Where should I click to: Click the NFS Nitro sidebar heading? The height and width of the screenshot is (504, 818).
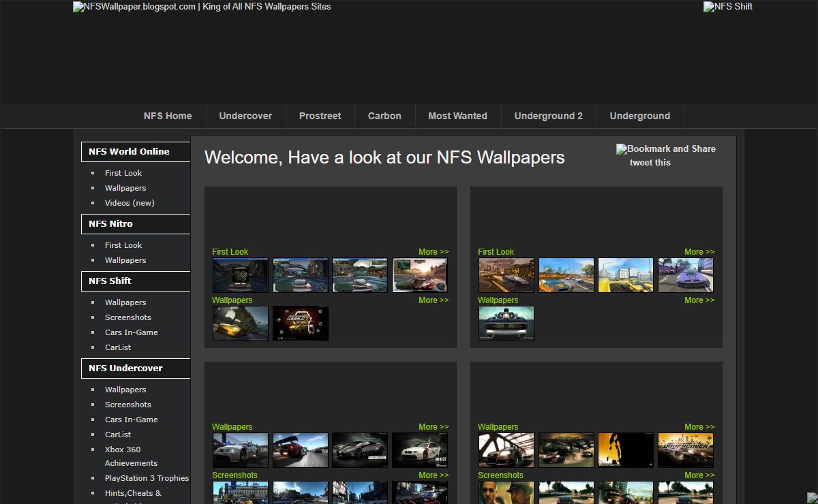click(x=136, y=224)
